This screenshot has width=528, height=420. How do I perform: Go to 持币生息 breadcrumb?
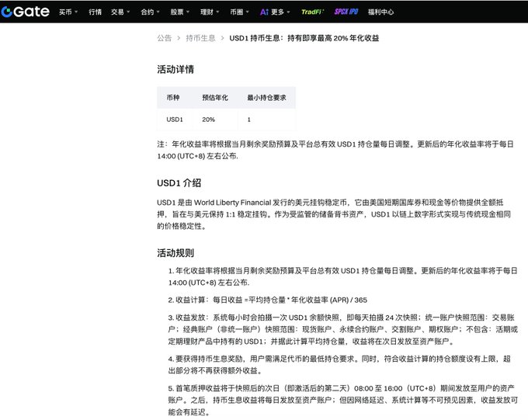point(200,38)
